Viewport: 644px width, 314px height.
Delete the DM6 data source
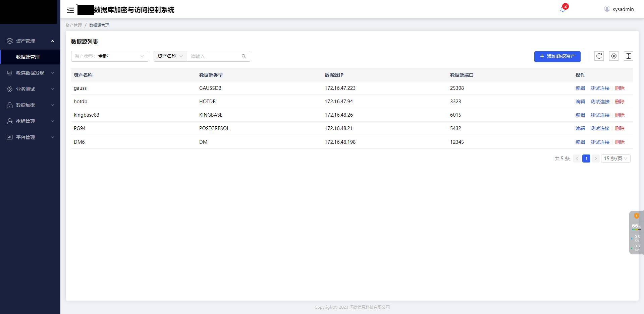[x=620, y=142]
